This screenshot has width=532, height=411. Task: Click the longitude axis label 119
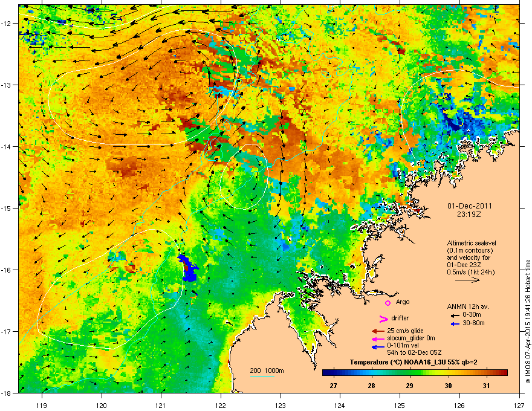pyautogui.click(x=42, y=405)
